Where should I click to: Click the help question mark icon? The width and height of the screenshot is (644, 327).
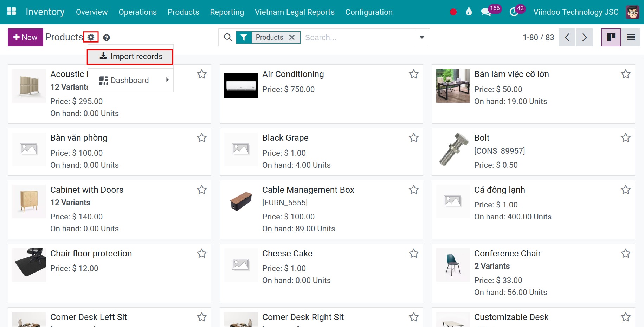click(x=107, y=38)
